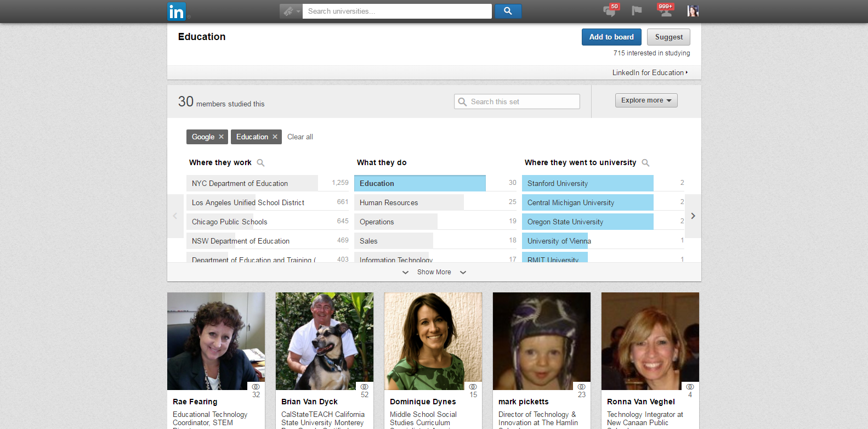
Task: Open Dominique Dynes name link
Action: [423, 402]
